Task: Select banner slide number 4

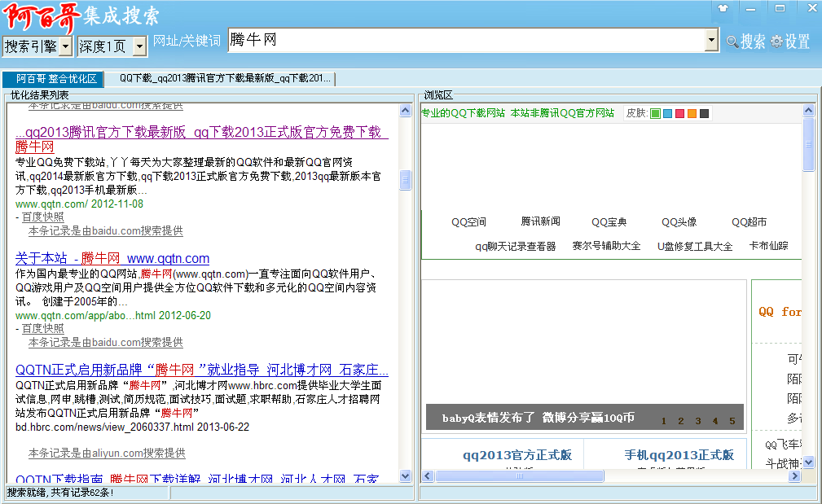Action: click(x=715, y=421)
